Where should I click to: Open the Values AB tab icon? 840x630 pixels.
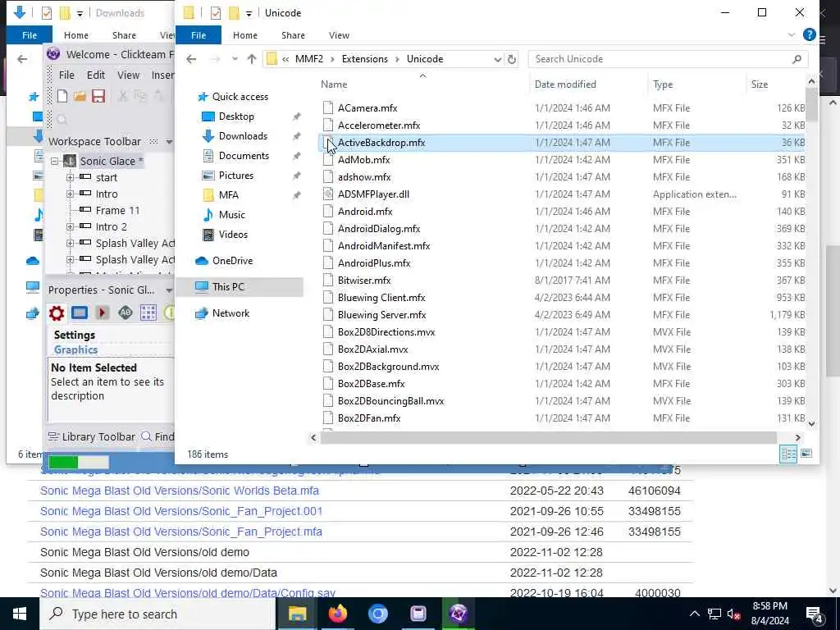[x=126, y=313]
